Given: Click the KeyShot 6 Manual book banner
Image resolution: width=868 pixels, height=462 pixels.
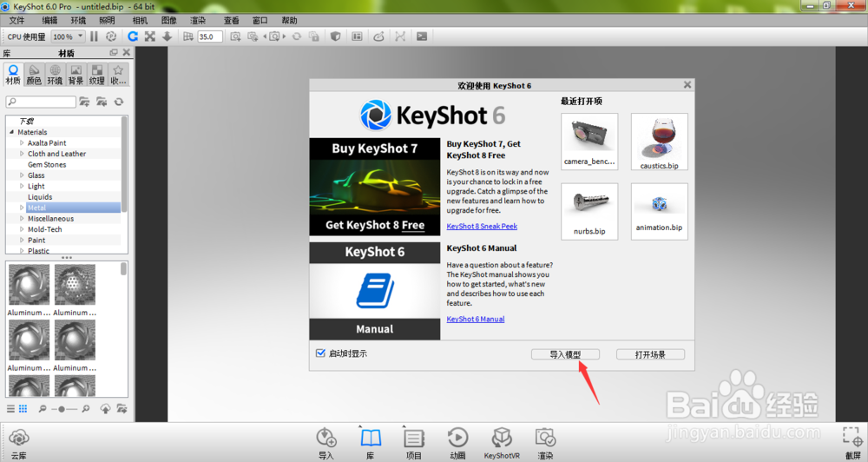Looking at the screenshot, I should 375,291.
